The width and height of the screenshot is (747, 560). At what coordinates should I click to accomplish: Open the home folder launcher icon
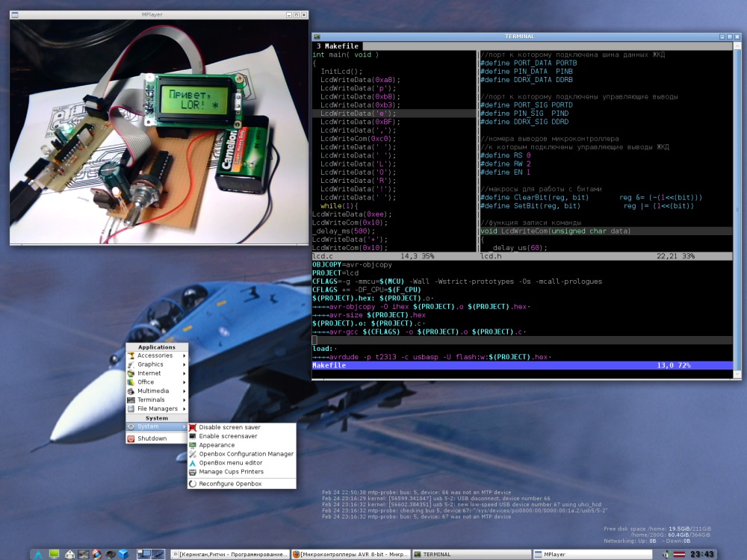point(69,554)
